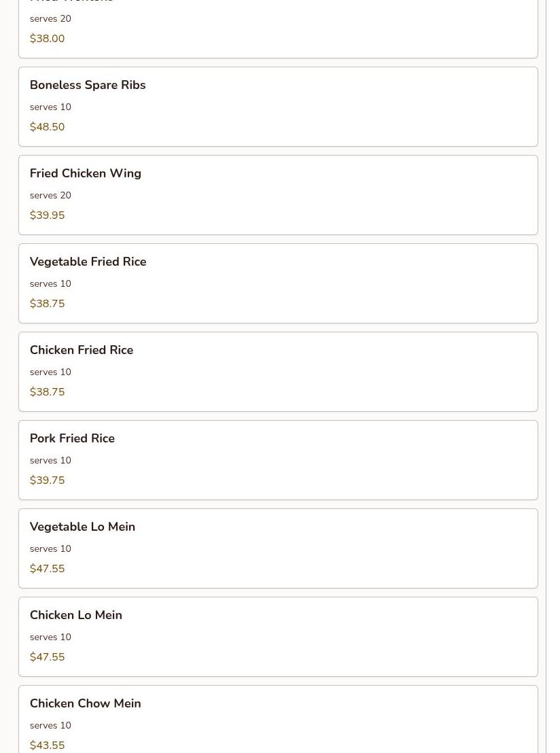Click Vegetable Fried Rice's $38.75 price
560x753 pixels.
click(48, 304)
